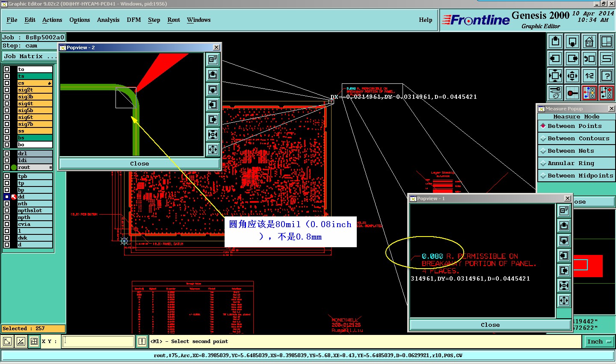Click the 'Selected : 257' status label
Screen dimensions: 616x364
click(x=33, y=328)
